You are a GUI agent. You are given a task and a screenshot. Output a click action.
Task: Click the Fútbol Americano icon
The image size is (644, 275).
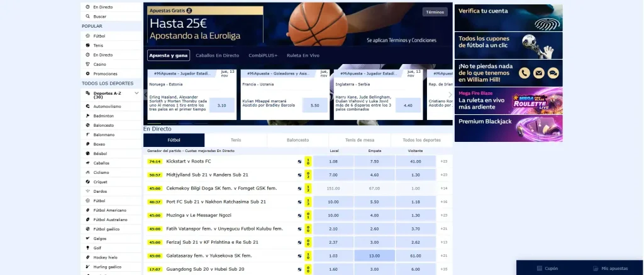(x=87, y=210)
